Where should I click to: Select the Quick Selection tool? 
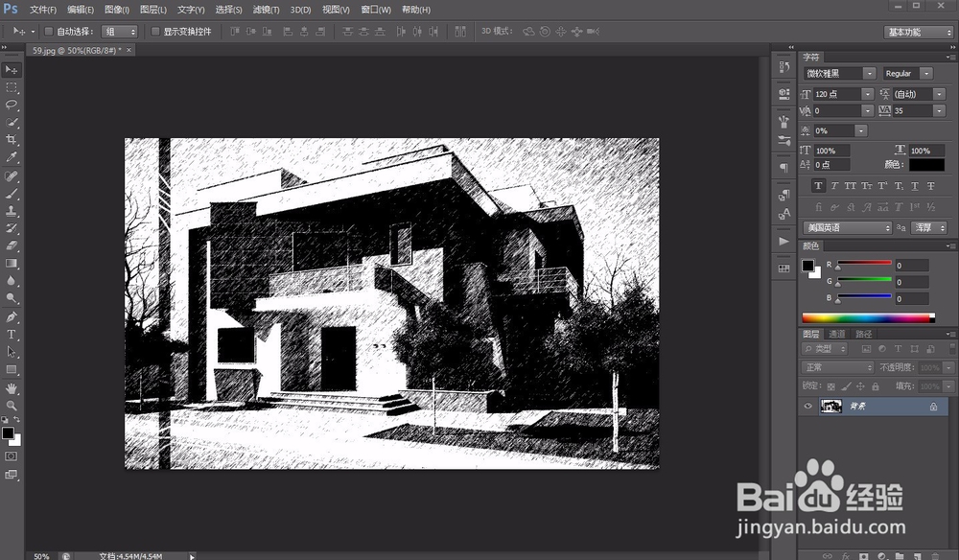pos(11,123)
